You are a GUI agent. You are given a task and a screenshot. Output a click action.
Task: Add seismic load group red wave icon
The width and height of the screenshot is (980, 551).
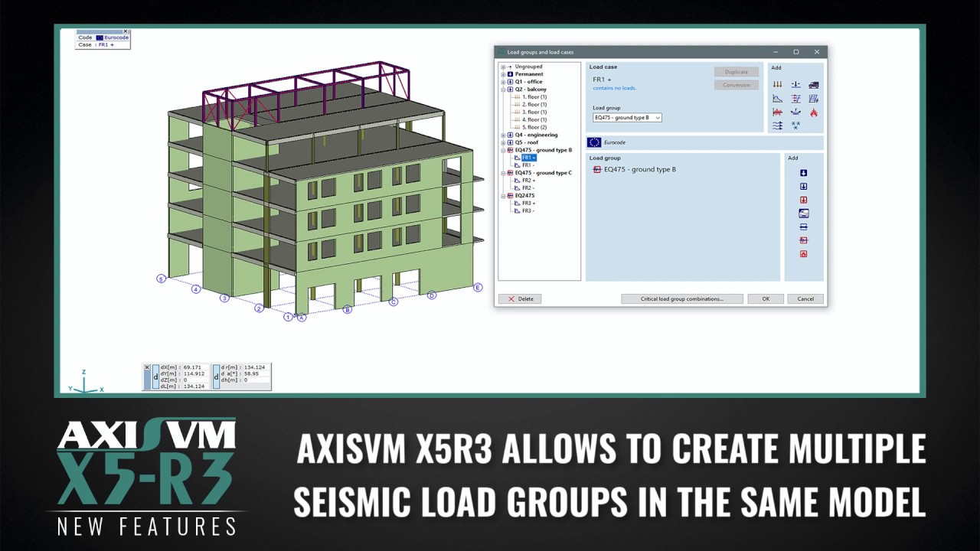pos(803,240)
